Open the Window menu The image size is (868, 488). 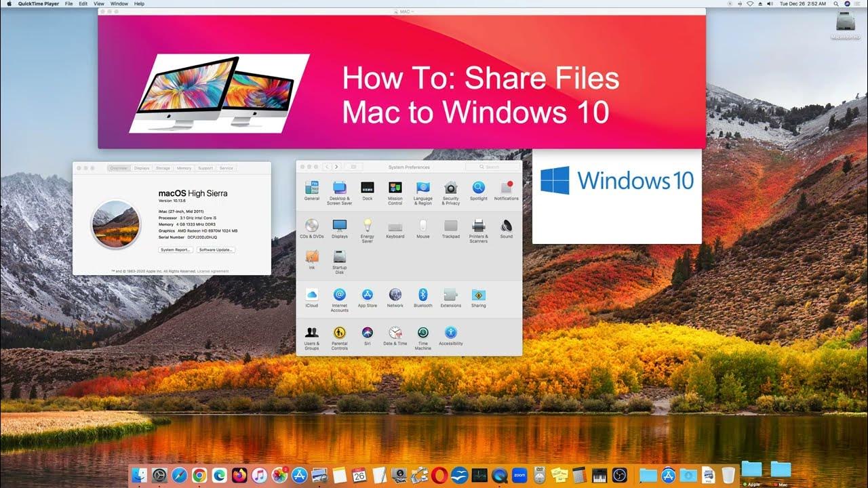[x=119, y=3]
